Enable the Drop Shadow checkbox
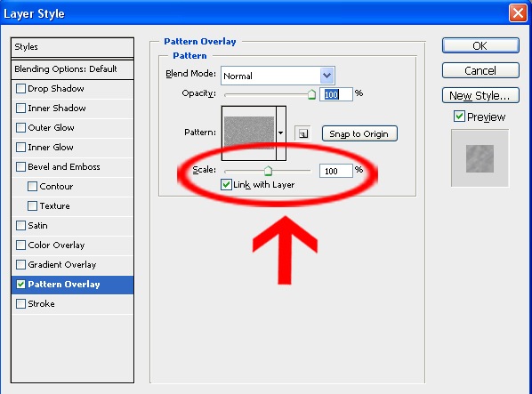532x394 pixels. 21,89
